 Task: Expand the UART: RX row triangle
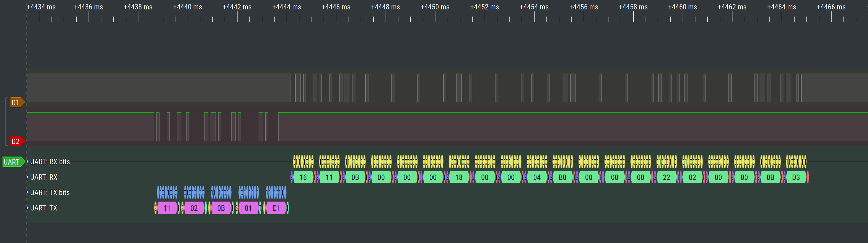coord(28,177)
